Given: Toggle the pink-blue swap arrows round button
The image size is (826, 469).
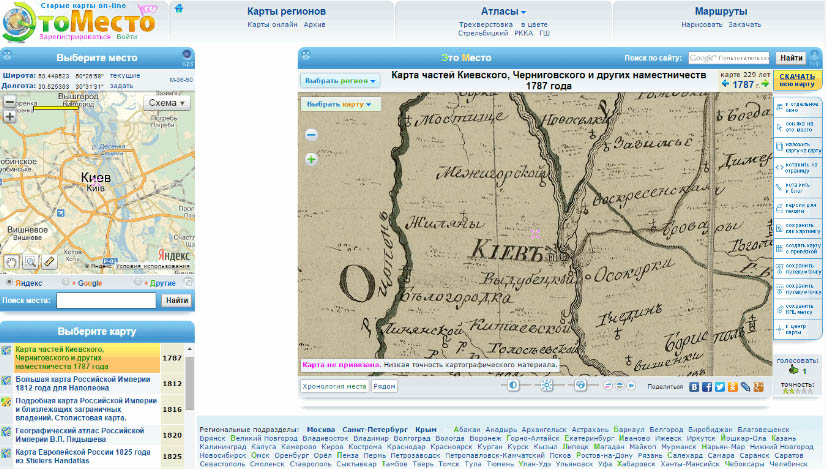Looking at the screenshot, I should 607,386.
